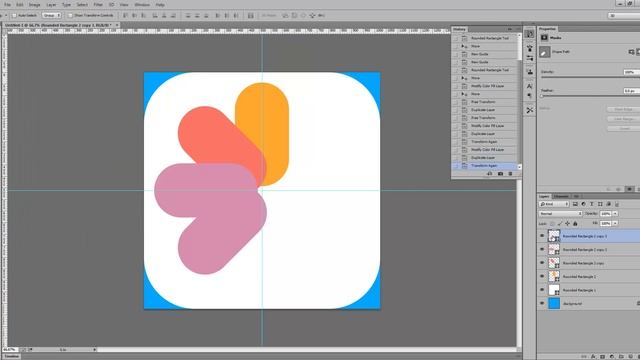Open the Normal blend mode dropdown
Screen dimensions: 640x360
coord(560,213)
